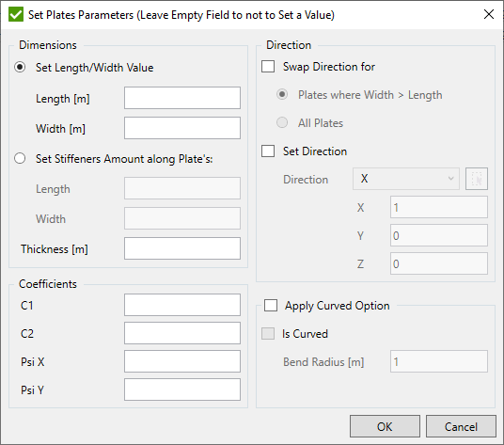
Task: Close the Set Plates Parameters dialog
Action: coord(489,14)
